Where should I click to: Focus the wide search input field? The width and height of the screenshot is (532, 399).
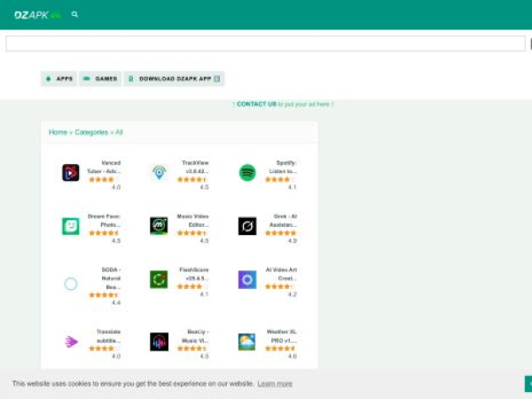tap(266, 43)
